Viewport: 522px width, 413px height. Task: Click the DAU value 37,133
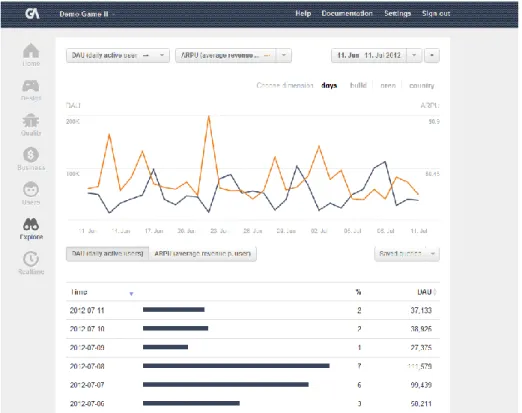click(421, 310)
